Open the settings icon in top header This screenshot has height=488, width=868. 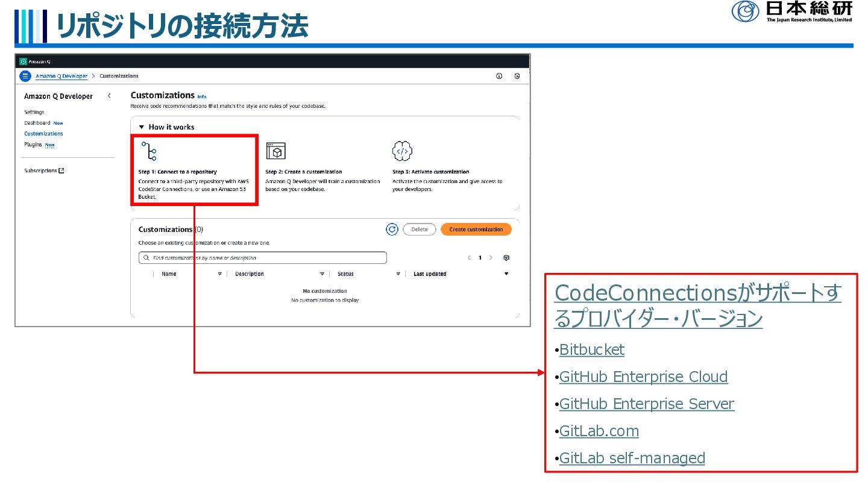517,76
